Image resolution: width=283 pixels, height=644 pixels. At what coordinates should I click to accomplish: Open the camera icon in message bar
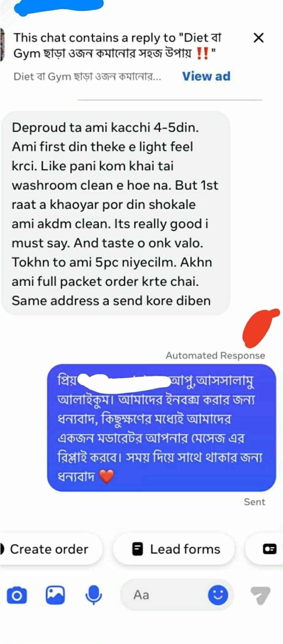(16, 595)
